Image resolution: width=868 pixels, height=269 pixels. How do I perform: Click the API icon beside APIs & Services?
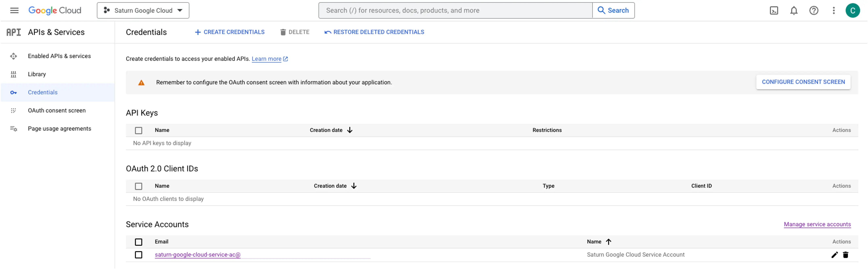coord(14,32)
